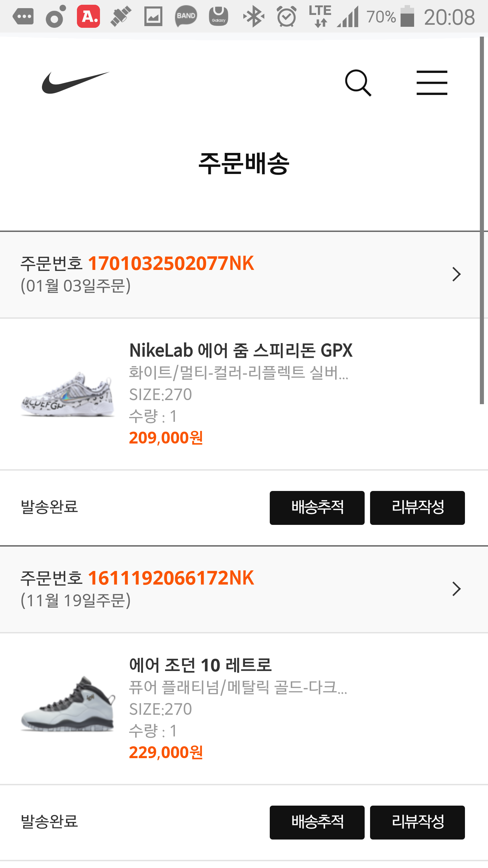Image resolution: width=488 pixels, height=868 pixels.
Task: Click the page vertical scrollbar
Action: (482, 220)
